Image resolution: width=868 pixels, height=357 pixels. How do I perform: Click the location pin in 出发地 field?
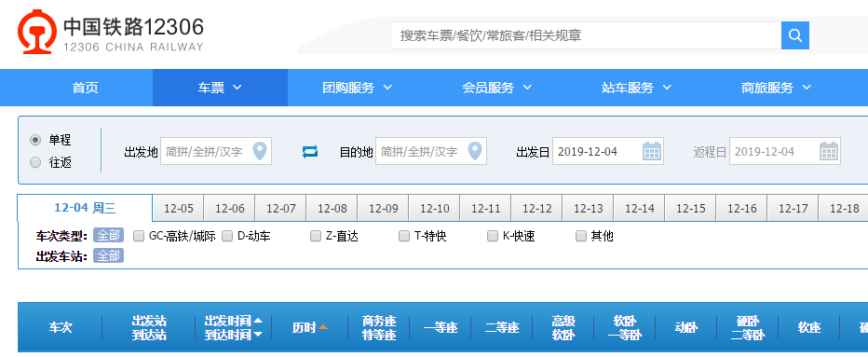[x=260, y=151]
